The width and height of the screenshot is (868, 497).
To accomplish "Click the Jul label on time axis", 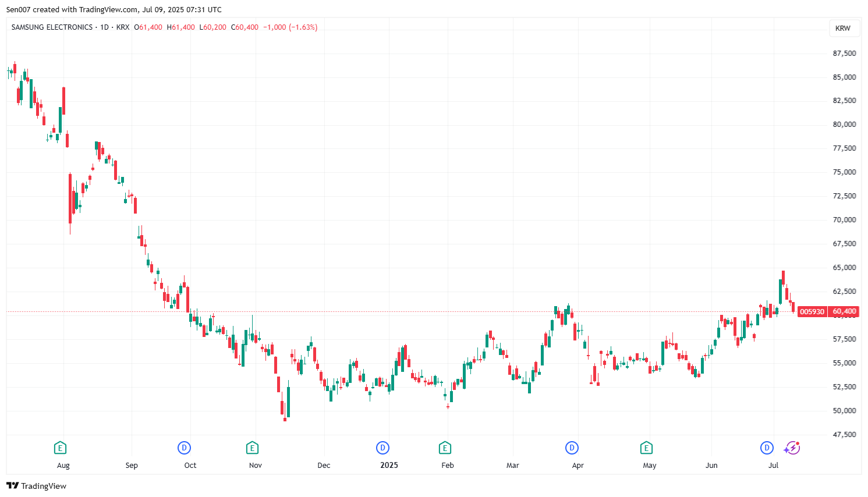I will pyautogui.click(x=774, y=466).
